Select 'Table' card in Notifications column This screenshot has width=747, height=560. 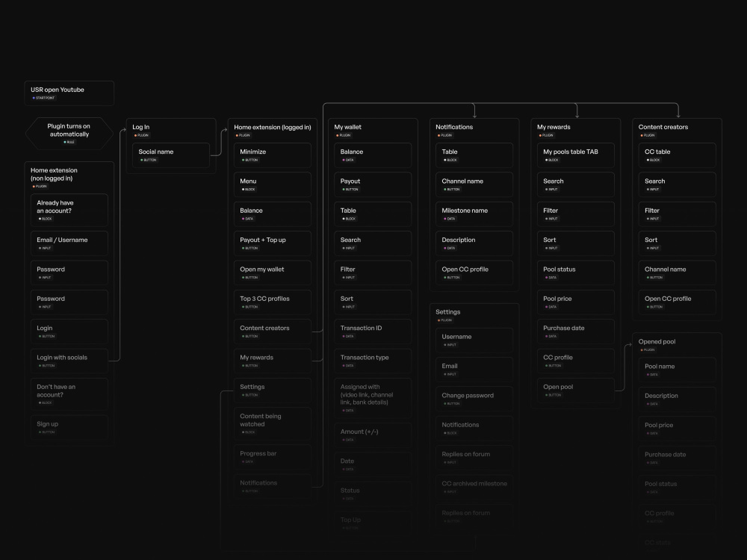pyautogui.click(x=474, y=155)
